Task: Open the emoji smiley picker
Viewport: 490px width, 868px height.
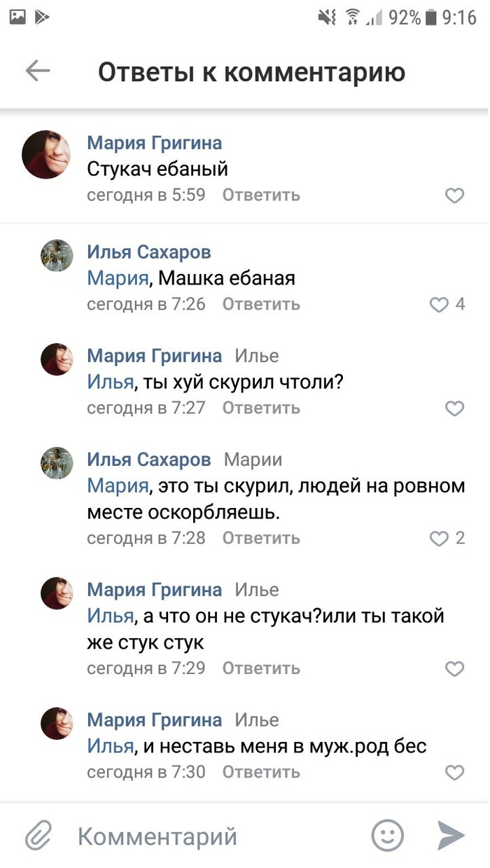Action: [387, 836]
